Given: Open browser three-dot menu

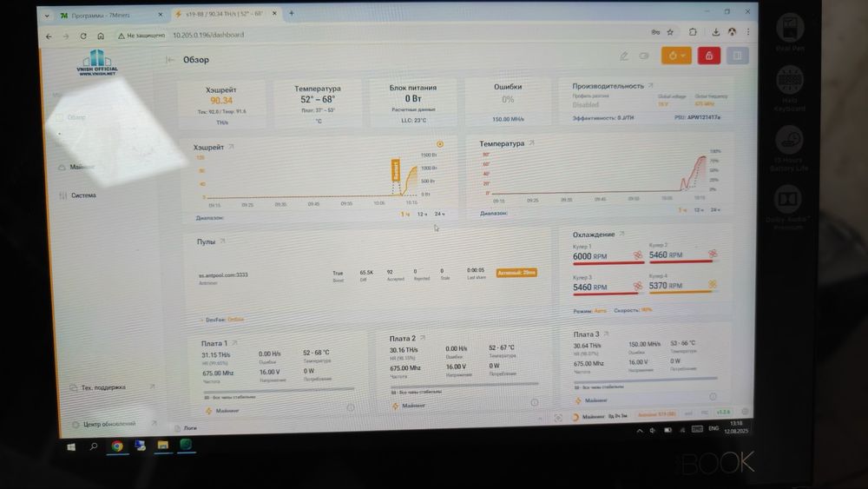Looking at the screenshot, I should [748, 32].
